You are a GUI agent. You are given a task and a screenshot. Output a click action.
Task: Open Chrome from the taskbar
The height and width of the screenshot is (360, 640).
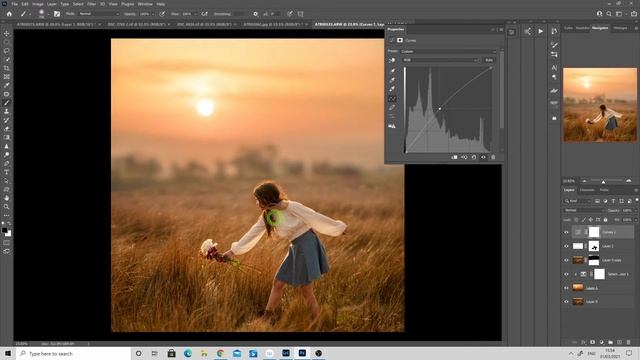(x=220, y=353)
